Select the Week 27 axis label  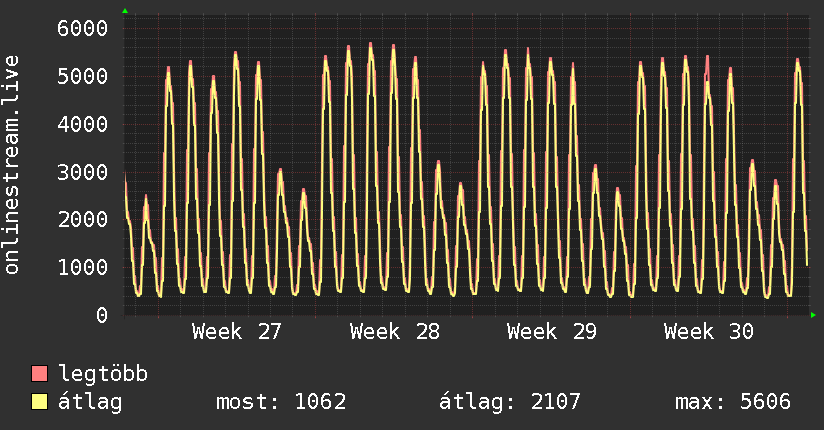click(x=237, y=332)
